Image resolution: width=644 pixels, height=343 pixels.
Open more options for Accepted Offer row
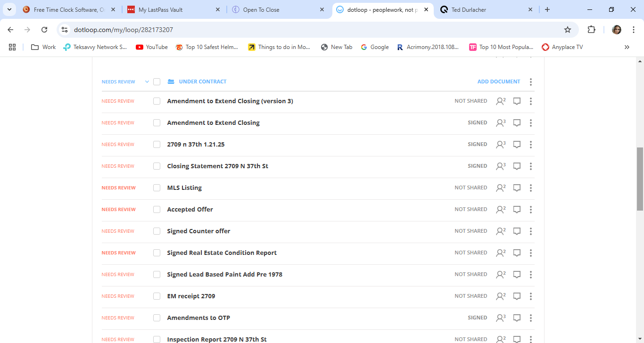531,209
